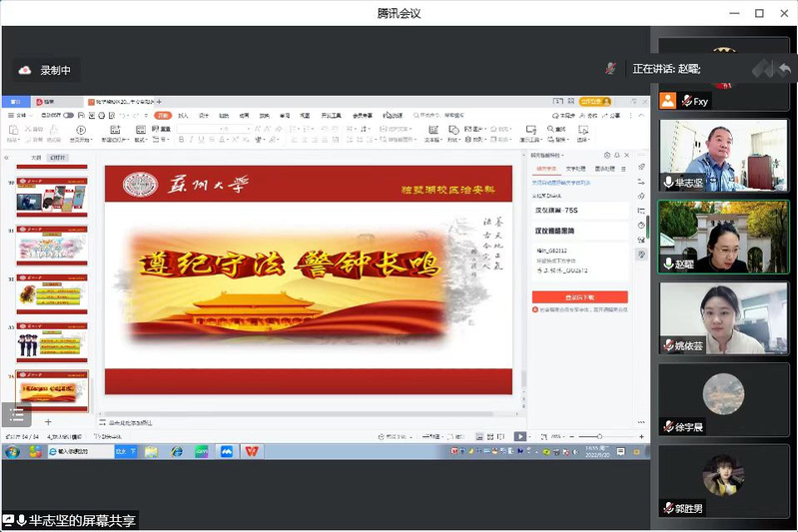Click the orange avatar icon next to Fxy
The image size is (798, 532).
click(x=667, y=101)
